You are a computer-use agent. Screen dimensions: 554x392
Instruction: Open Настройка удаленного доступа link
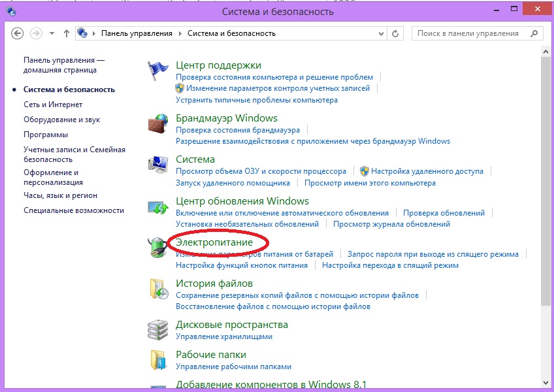coord(427,171)
